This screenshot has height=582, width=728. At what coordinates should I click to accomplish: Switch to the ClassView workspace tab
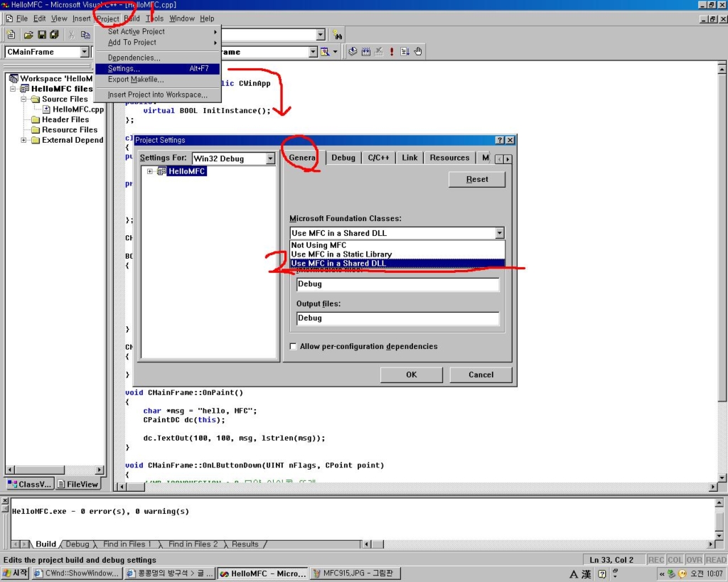30,484
